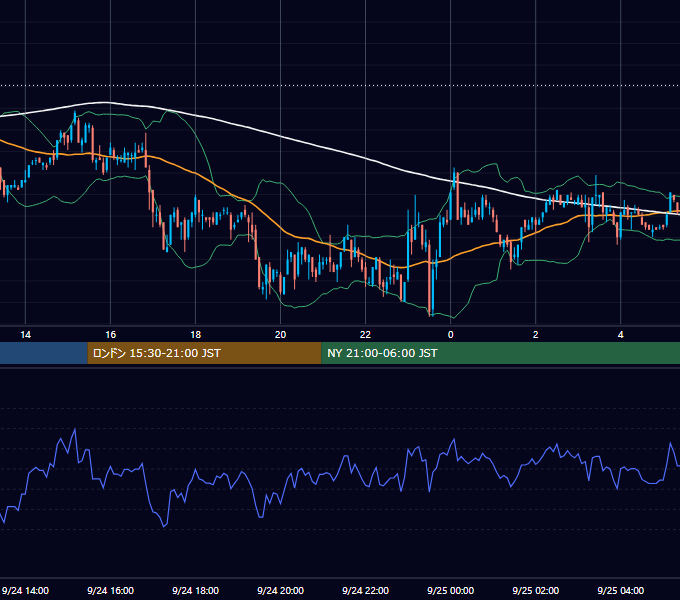The image size is (680, 600).
Task: Click the 18 hour axis label
Action: (196, 335)
